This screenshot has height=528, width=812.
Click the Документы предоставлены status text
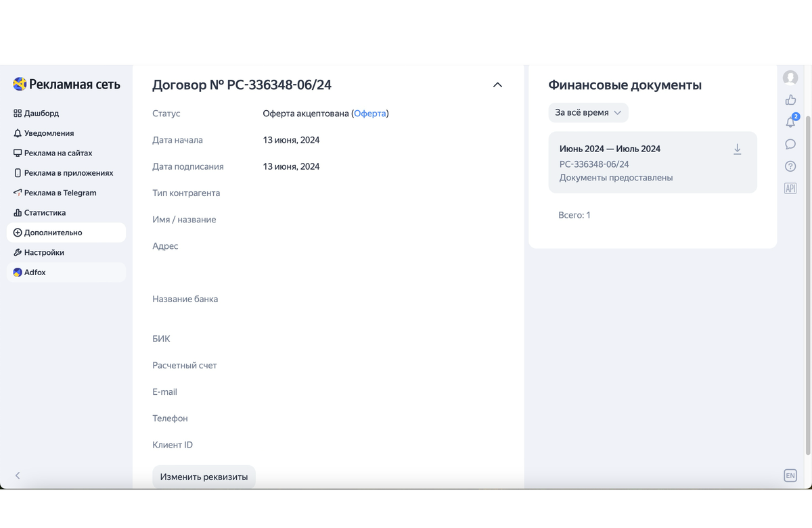(x=616, y=178)
